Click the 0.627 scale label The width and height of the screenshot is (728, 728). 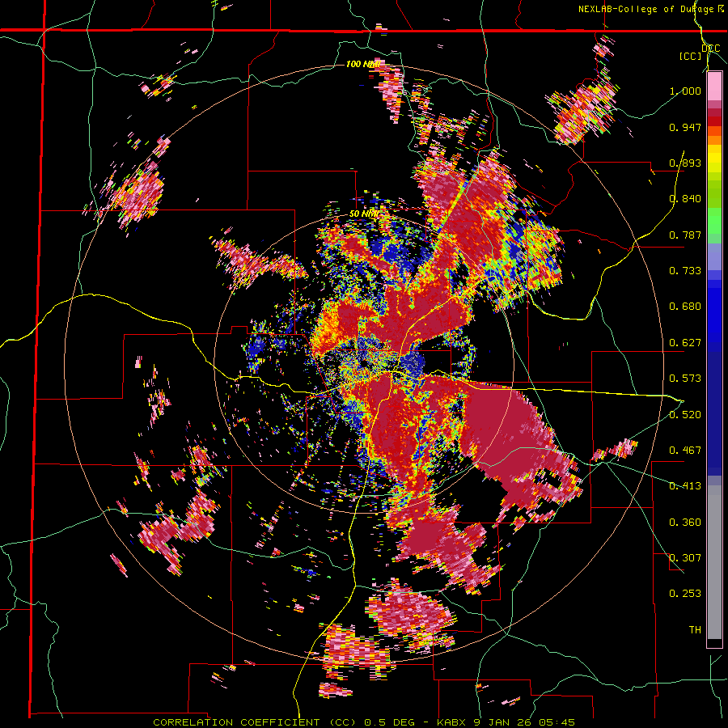pyautogui.click(x=685, y=343)
